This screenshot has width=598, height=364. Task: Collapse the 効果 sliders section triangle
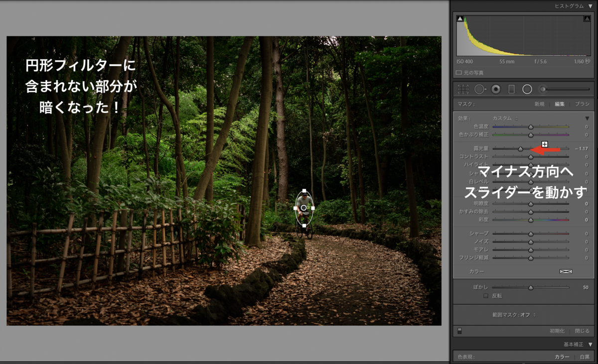pos(587,119)
